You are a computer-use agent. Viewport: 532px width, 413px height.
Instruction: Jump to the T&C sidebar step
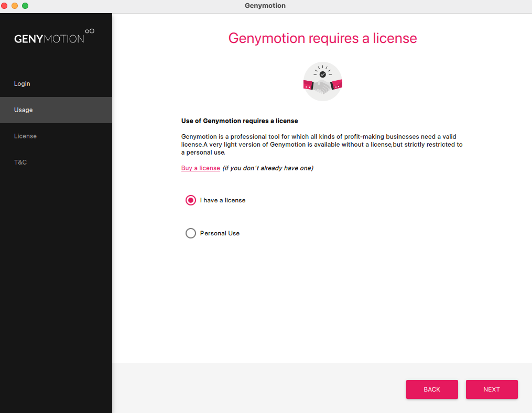click(x=20, y=162)
